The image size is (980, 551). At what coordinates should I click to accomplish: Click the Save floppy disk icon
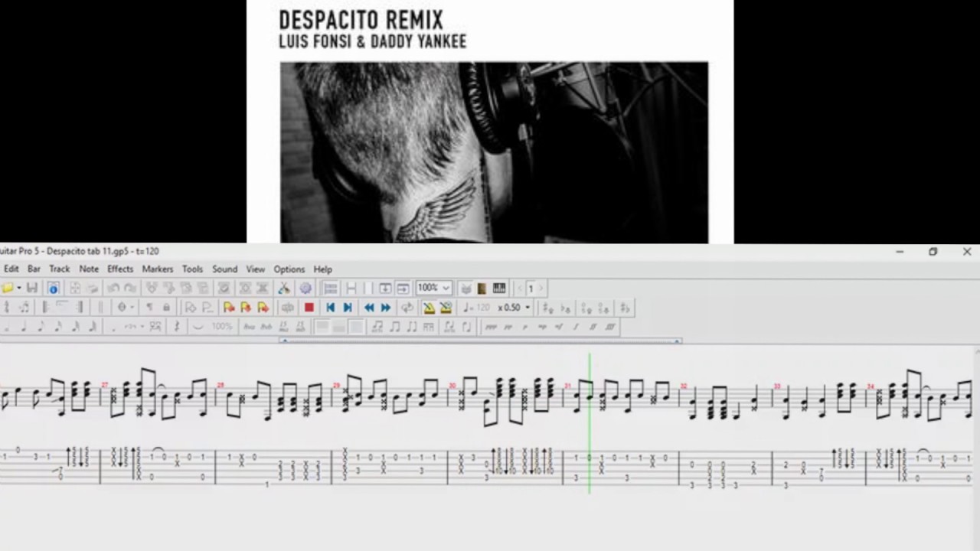32,288
